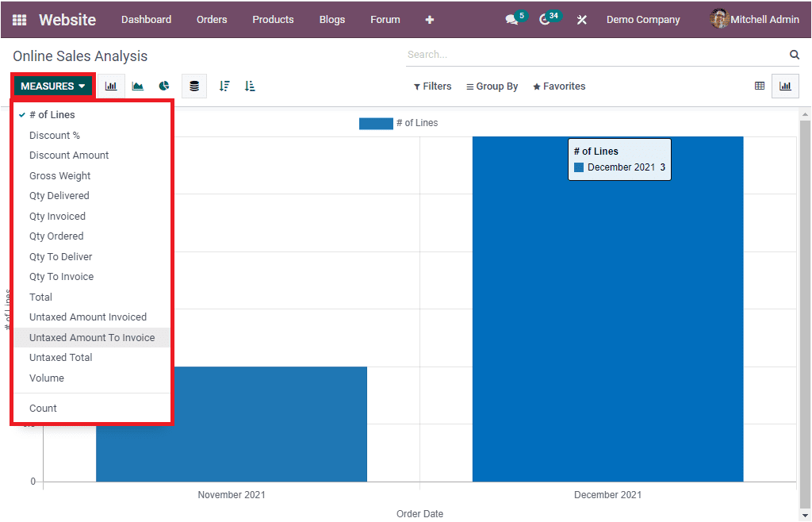Click the Favorites option

[559, 86]
